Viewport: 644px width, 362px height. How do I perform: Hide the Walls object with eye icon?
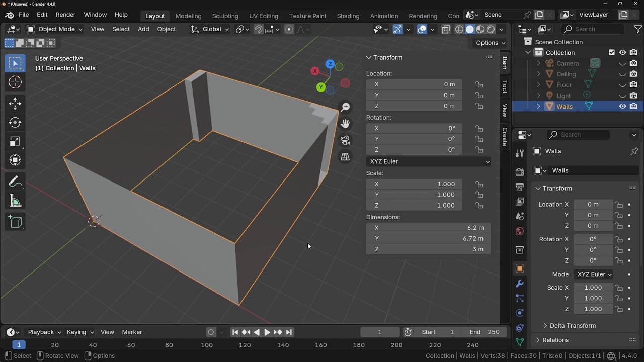tap(622, 106)
